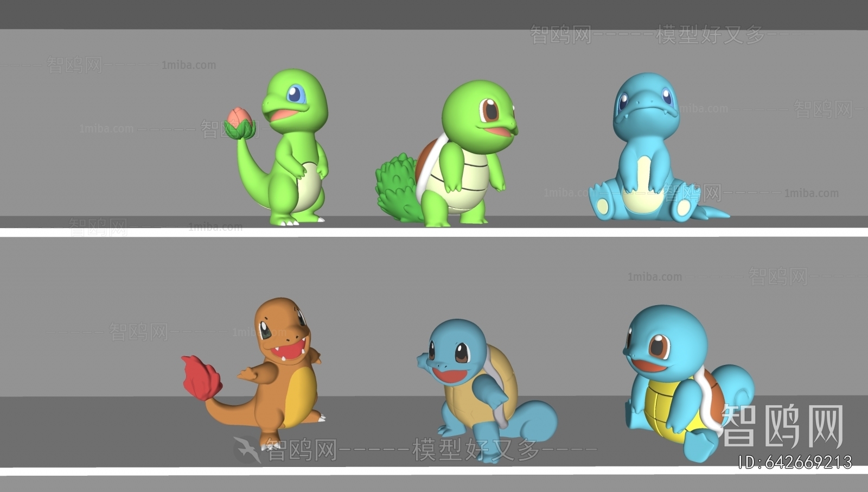The width and height of the screenshot is (868, 492).
Task: Click the 1miba.com watermark at top left
Action: coord(188,65)
